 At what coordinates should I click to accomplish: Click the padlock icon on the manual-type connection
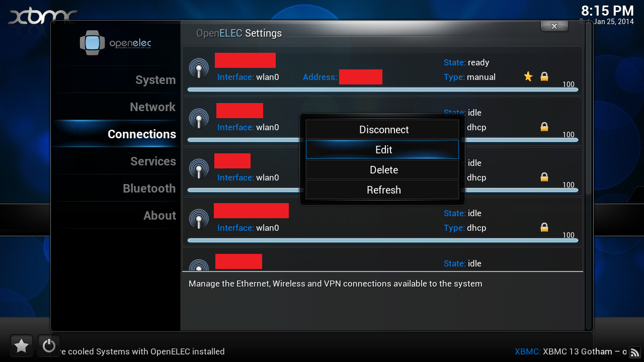[x=544, y=76]
